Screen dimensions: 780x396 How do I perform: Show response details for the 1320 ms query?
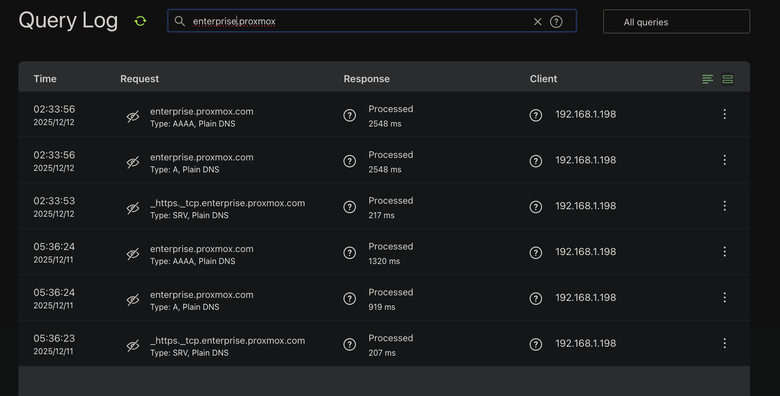tap(350, 253)
